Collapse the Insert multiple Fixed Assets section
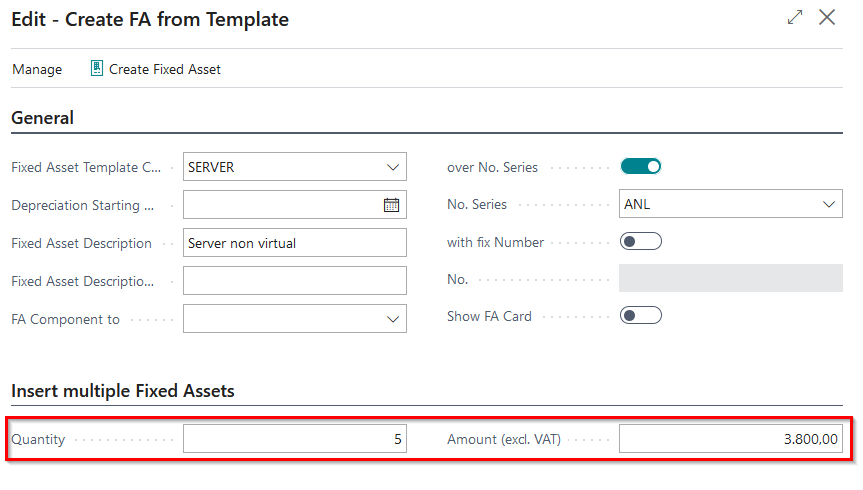863x490 pixels. [123, 391]
